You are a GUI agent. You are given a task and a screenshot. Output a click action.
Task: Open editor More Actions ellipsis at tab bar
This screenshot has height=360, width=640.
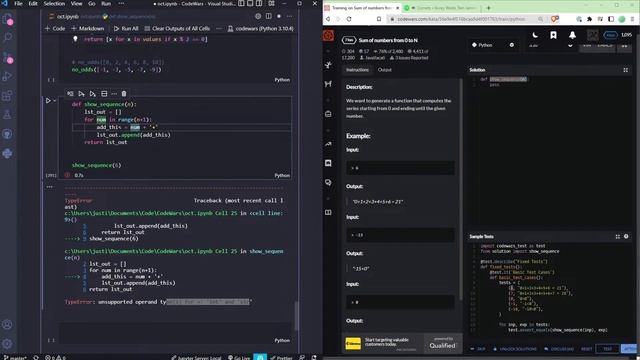click(x=289, y=16)
